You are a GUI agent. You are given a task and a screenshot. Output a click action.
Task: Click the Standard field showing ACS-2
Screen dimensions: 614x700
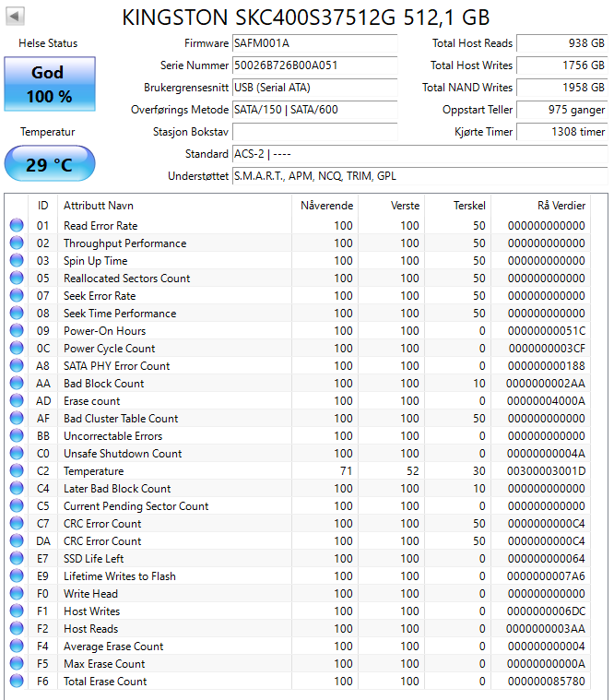coord(419,154)
